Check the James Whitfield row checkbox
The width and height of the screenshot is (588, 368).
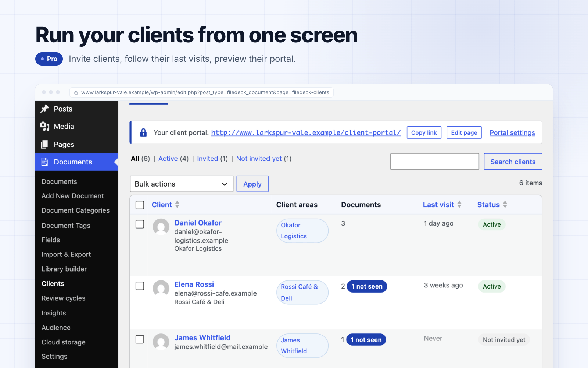click(x=140, y=339)
